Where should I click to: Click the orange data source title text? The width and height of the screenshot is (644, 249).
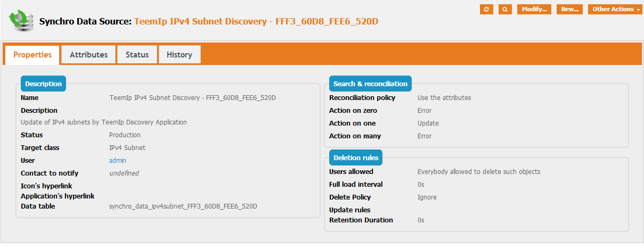[256, 22]
